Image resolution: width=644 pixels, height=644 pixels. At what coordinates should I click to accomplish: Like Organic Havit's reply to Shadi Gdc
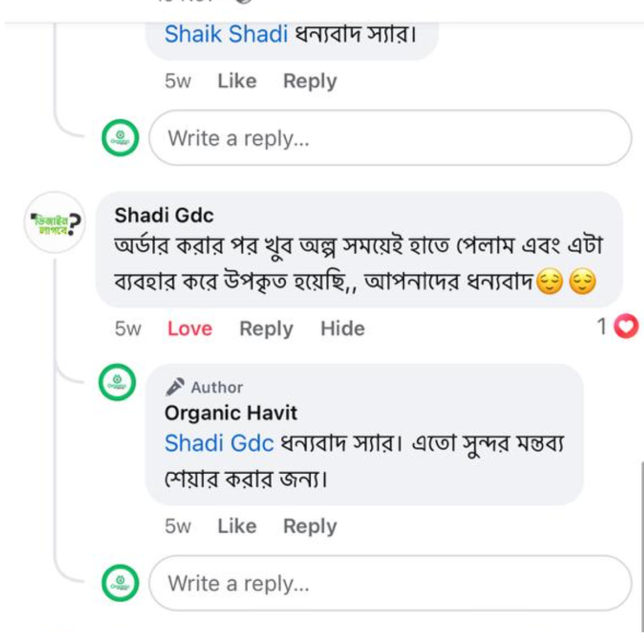click(x=237, y=526)
